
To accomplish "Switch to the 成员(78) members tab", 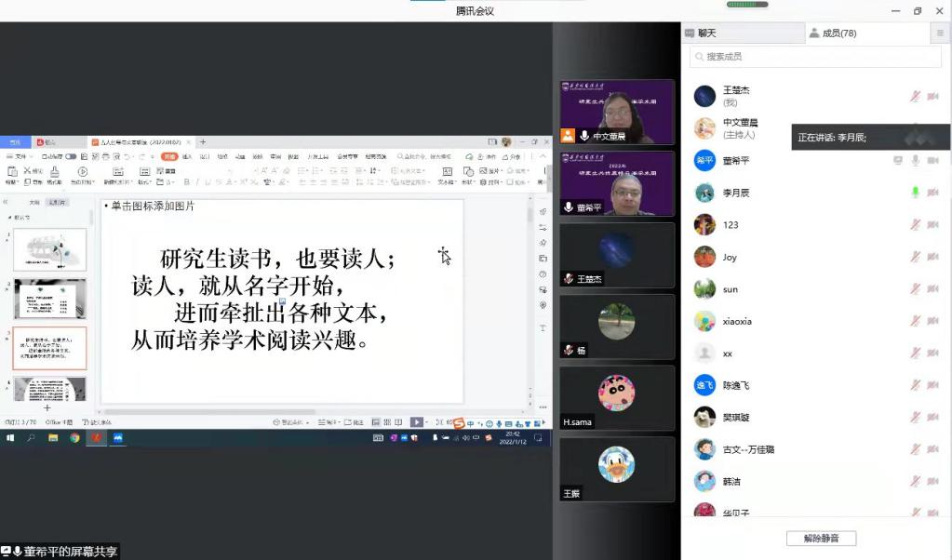I will pyautogui.click(x=834, y=33).
